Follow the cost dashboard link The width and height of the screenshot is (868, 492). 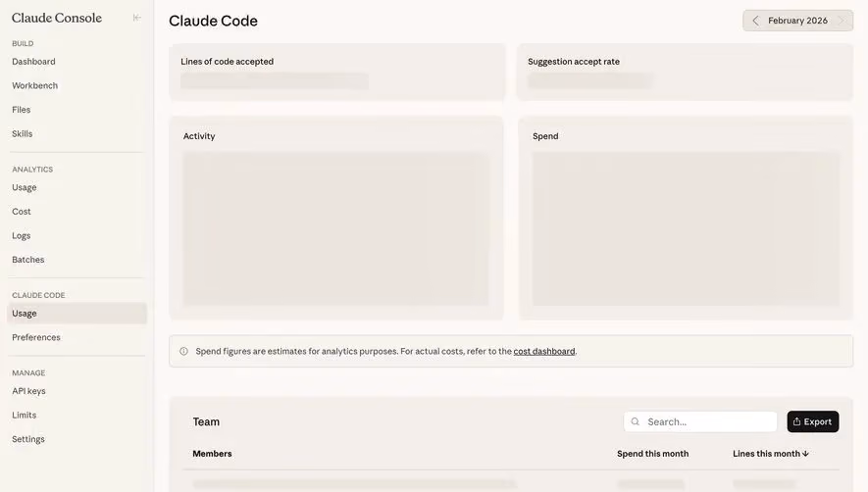click(x=544, y=351)
